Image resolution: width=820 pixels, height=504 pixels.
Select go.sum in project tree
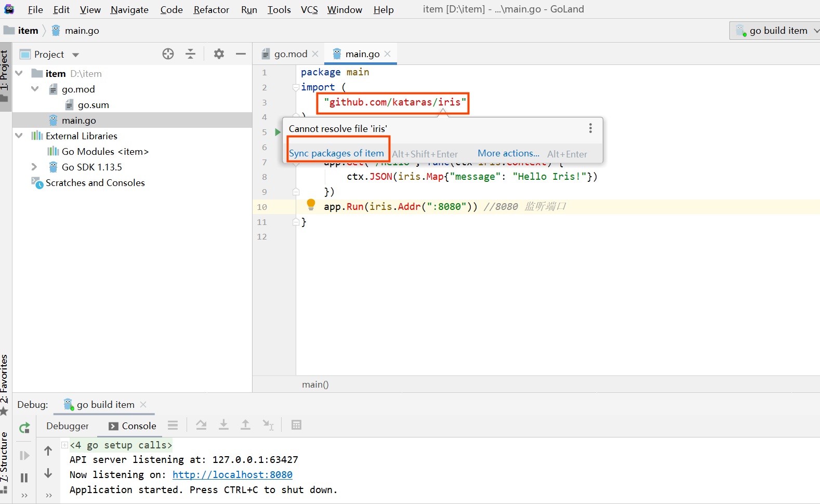93,105
